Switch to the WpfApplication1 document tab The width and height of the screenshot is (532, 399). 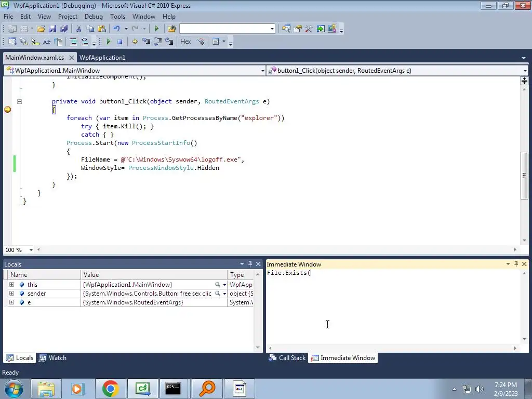click(102, 58)
